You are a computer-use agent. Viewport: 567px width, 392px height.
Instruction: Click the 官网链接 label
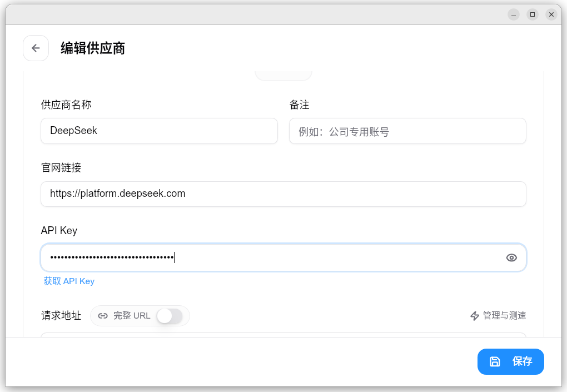click(x=61, y=168)
